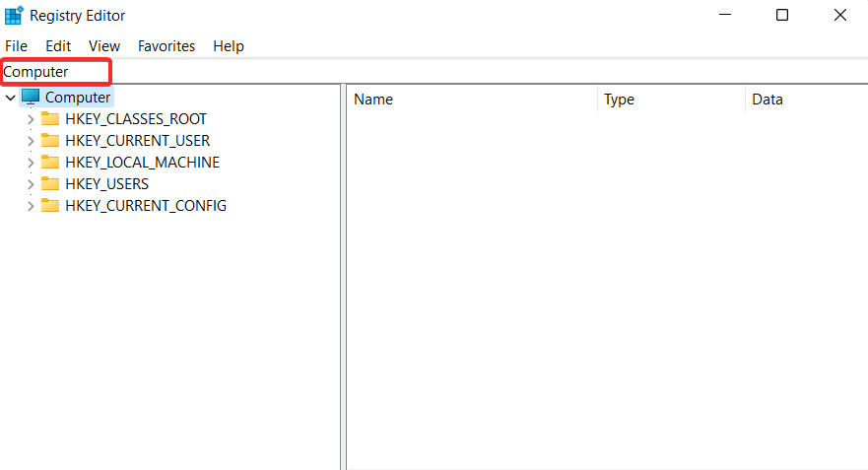868x470 pixels.
Task: Collapse the Computer root node
Action: click(x=10, y=98)
